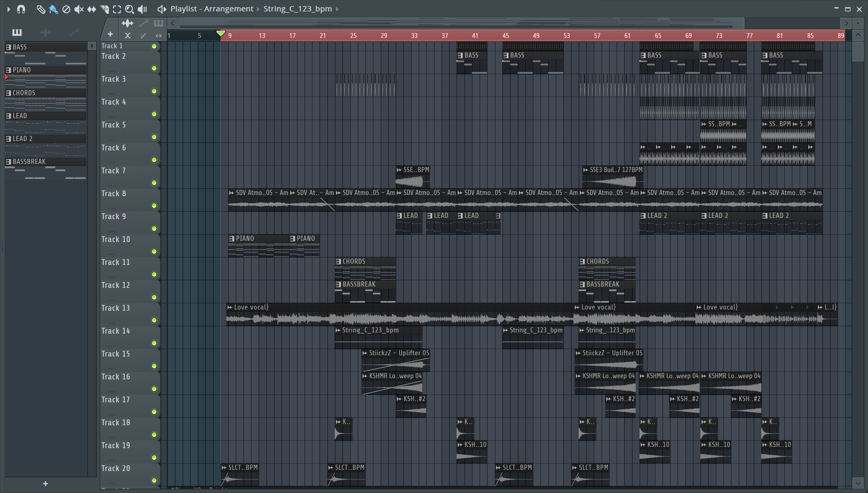Click bar 33 on the timeline ruler

click(414, 36)
